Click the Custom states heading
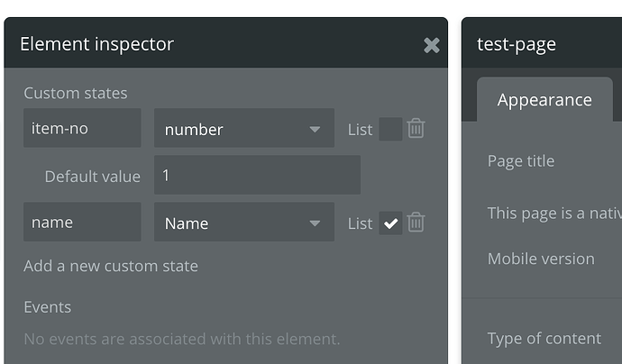The image size is (622, 364). tap(76, 93)
